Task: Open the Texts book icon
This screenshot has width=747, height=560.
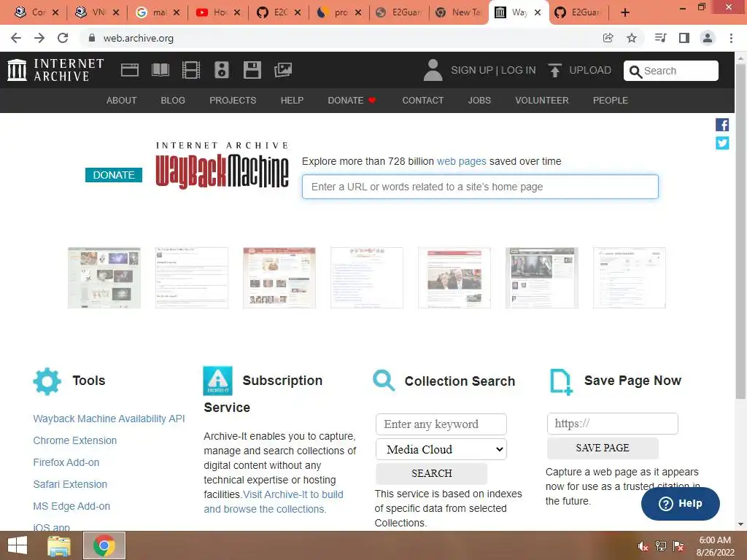Action: click(x=160, y=70)
